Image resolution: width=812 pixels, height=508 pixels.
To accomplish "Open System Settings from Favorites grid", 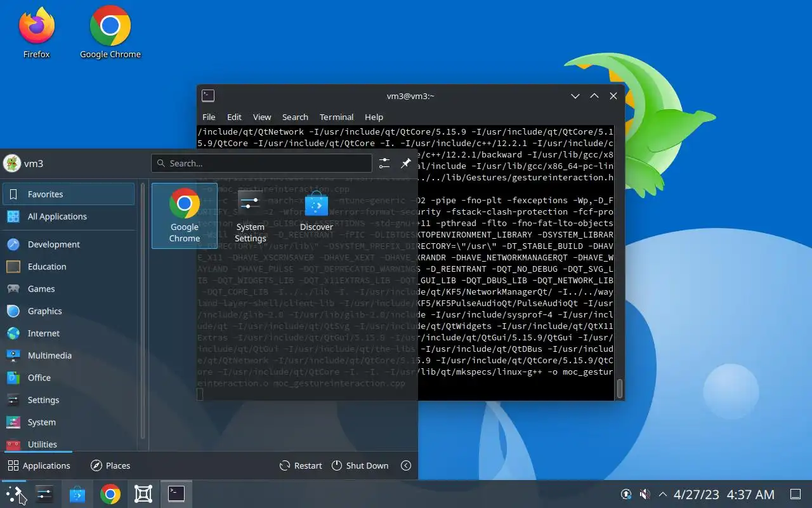I will (x=251, y=216).
